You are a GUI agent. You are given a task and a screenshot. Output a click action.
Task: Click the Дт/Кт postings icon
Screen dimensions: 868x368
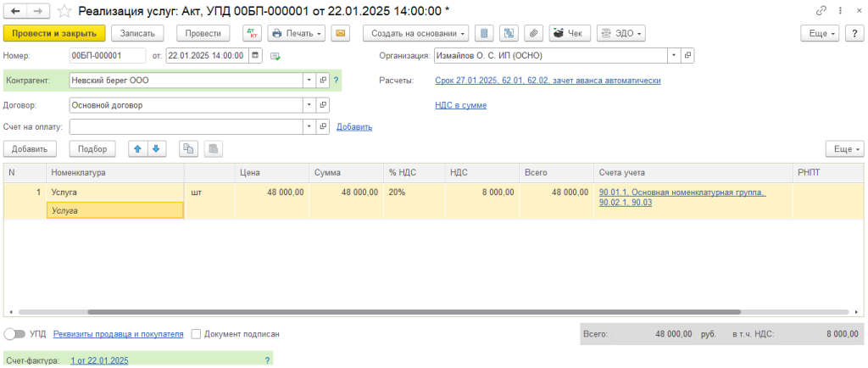point(252,33)
